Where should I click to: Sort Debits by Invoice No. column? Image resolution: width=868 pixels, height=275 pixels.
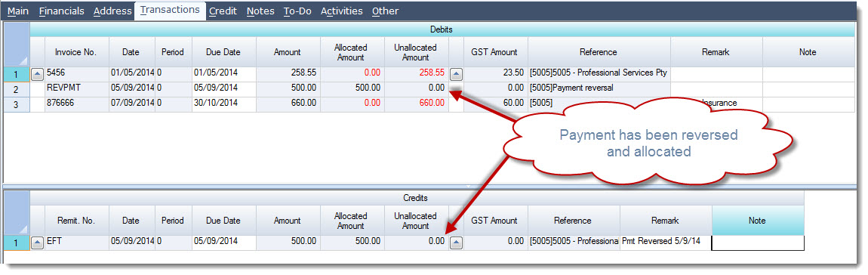coord(76,52)
